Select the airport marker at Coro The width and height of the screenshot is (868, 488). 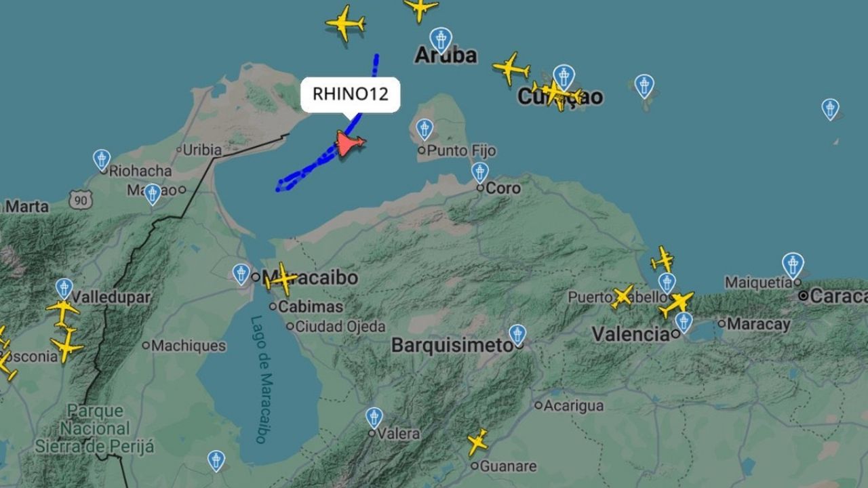click(x=479, y=172)
